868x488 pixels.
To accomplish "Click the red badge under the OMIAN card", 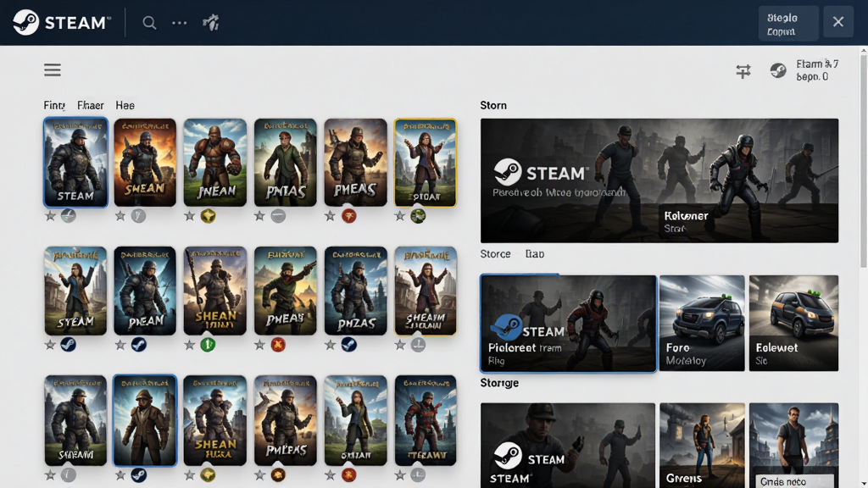I will coord(348,474).
